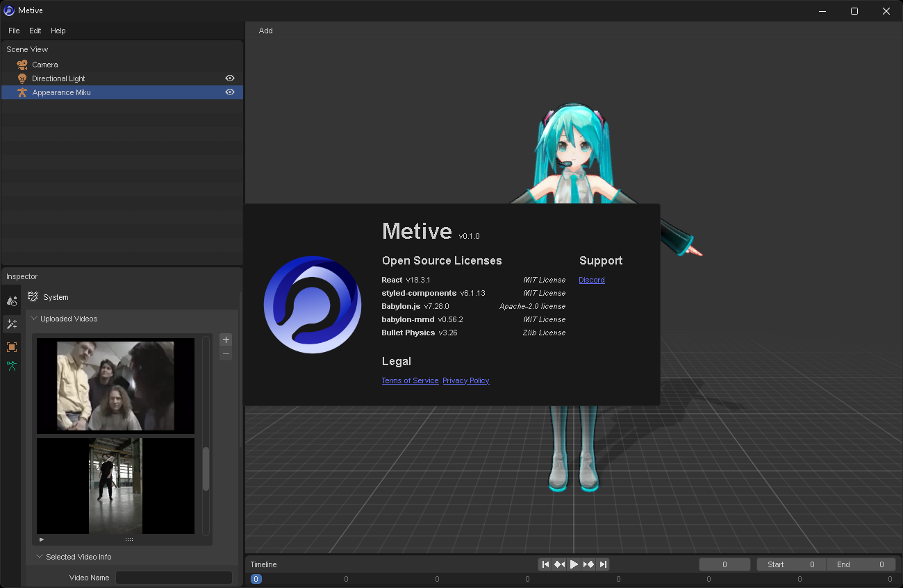Click the End frame field

point(861,564)
